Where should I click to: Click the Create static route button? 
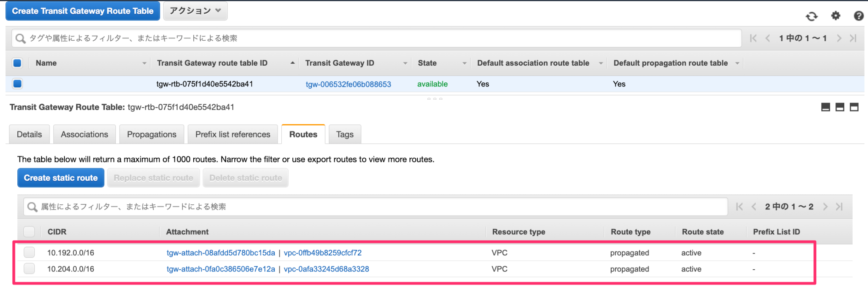click(61, 178)
